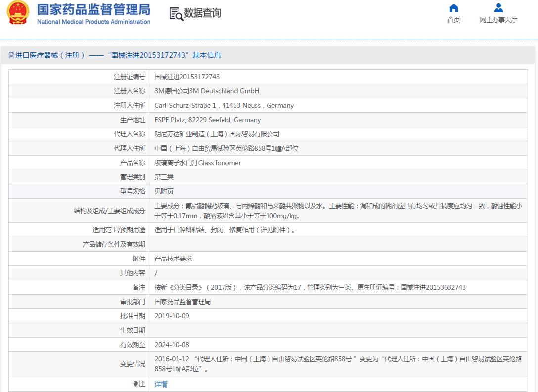Click the 产品储存条件及有效期 label

coord(114,245)
